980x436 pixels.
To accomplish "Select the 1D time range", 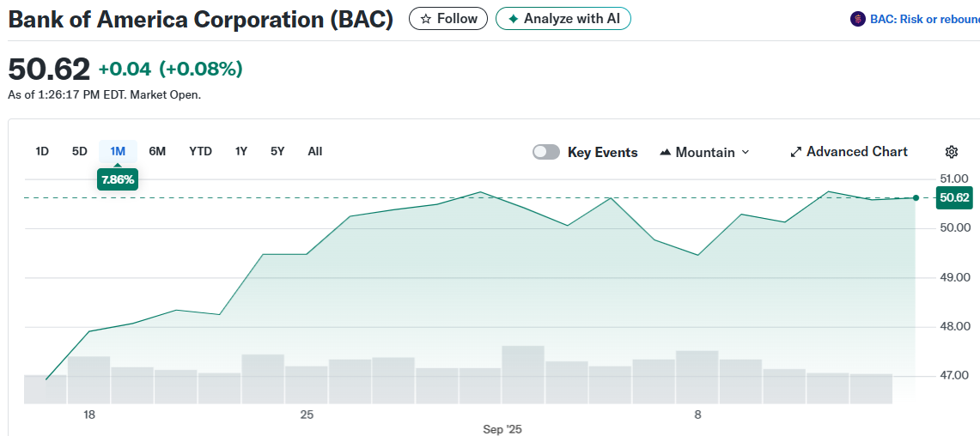I will coord(42,151).
